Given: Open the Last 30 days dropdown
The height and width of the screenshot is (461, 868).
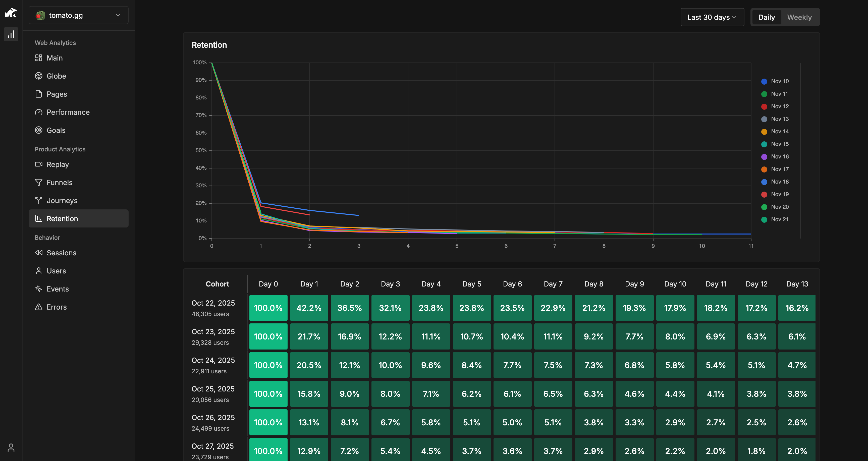Looking at the screenshot, I should (x=712, y=17).
